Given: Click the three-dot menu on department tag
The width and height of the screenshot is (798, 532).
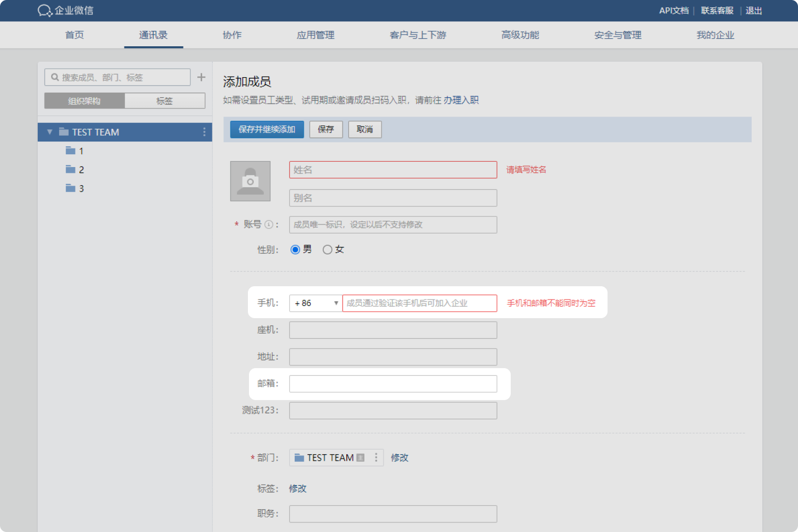Looking at the screenshot, I should click(376, 458).
